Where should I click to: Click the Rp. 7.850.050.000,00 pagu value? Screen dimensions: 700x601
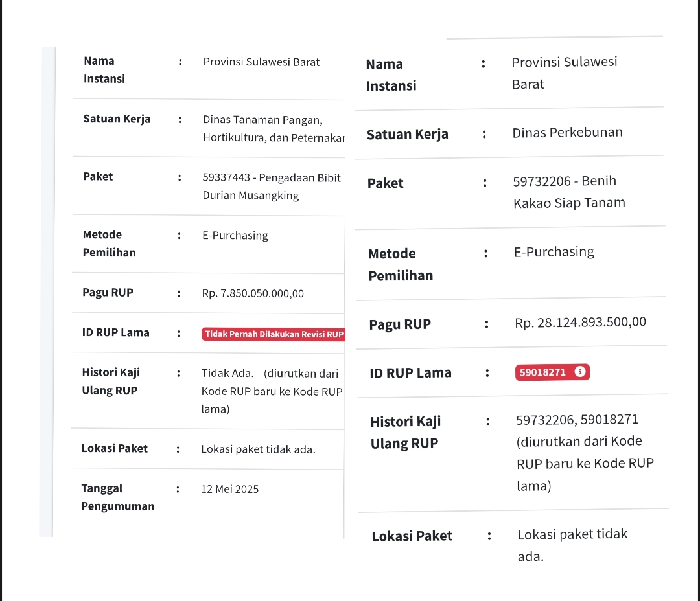coord(253,293)
